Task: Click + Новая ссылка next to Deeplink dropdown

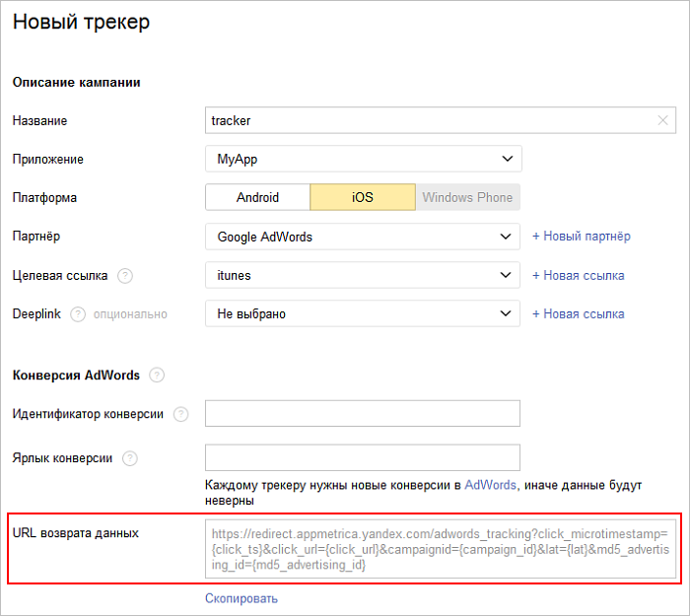Action: [x=579, y=313]
